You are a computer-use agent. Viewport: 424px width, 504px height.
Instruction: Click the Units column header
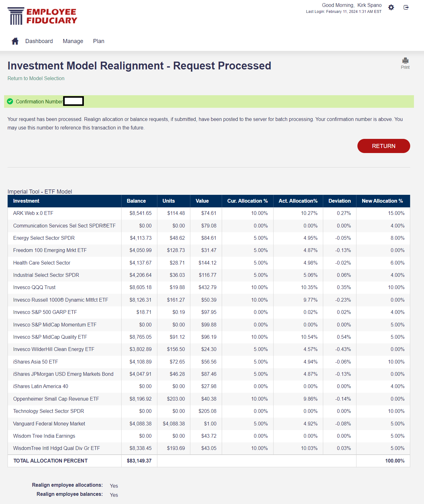(174, 201)
